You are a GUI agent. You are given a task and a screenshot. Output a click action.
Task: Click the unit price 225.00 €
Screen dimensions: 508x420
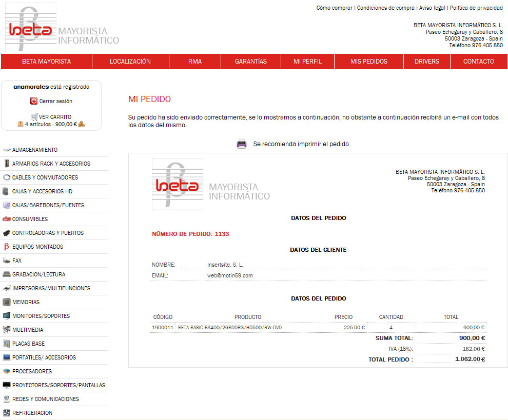point(354,327)
